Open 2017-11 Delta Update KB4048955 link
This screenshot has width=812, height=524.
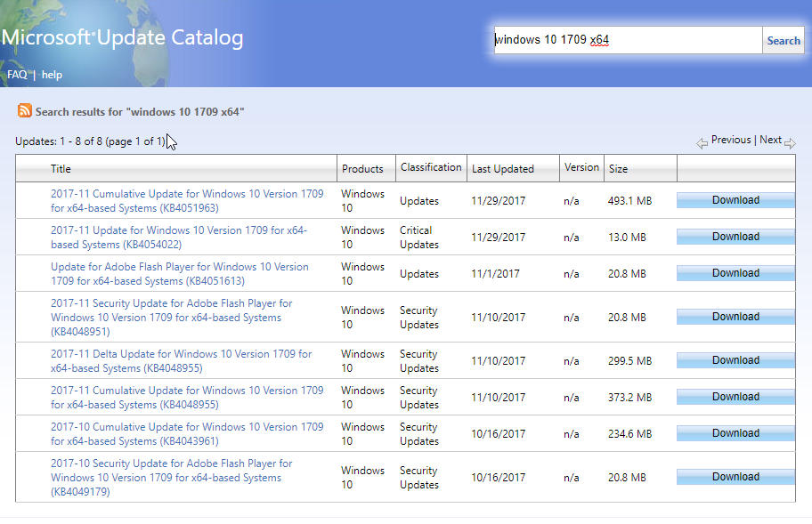182,361
